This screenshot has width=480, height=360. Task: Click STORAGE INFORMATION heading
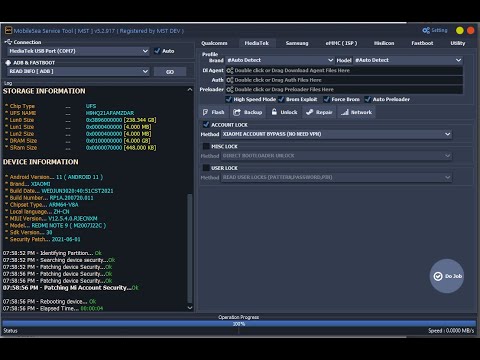44,91
